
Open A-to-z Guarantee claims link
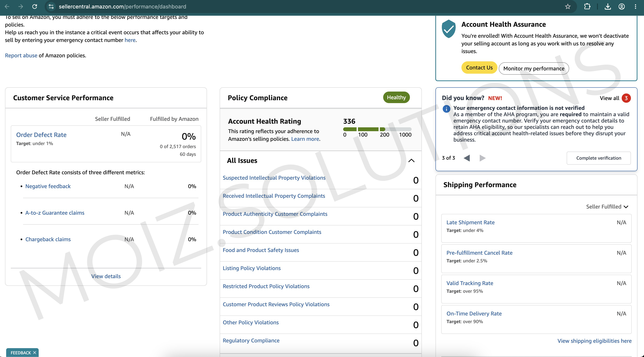[55, 213]
